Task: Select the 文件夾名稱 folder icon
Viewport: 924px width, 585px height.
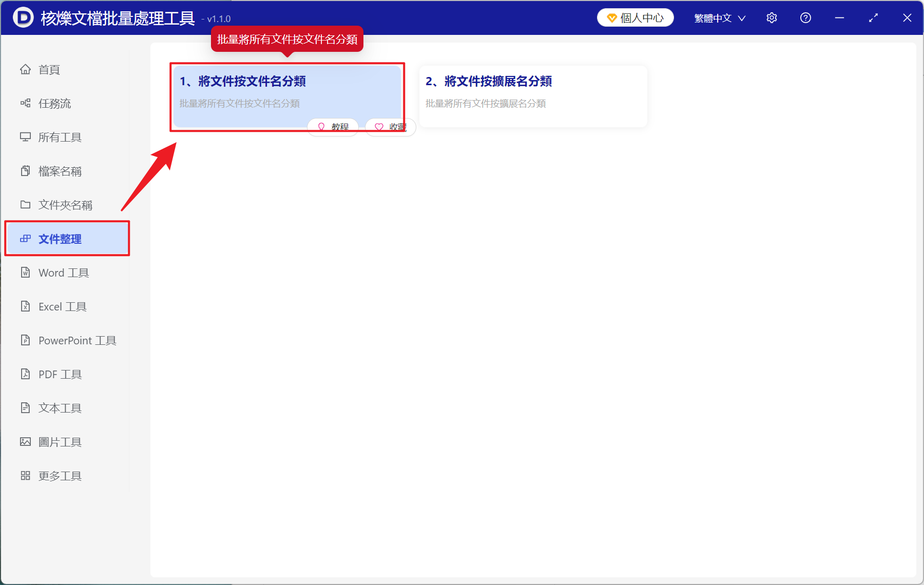Action: coord(26,205)
